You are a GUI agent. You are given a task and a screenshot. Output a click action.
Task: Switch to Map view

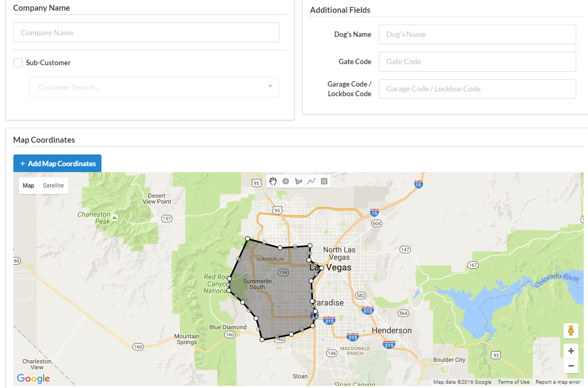coord(28,185)
